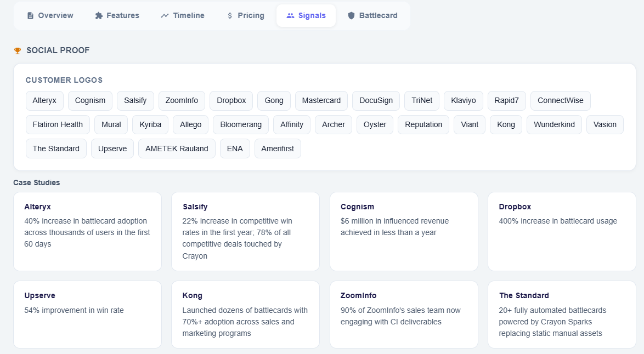The height and width of the screenshot is (354, 644).
Task: Select the puzzle piece icon next to Features
Action: (x=99, y=15)
